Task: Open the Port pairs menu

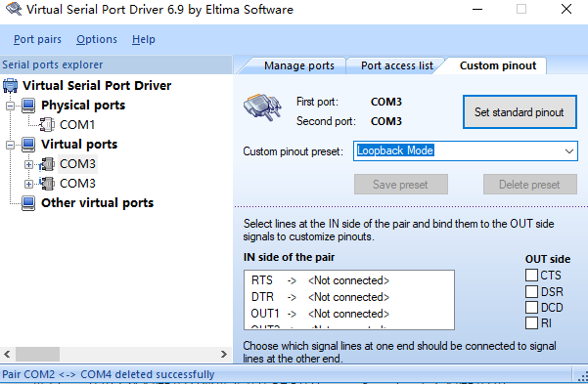Action: [x=37, y=39]
